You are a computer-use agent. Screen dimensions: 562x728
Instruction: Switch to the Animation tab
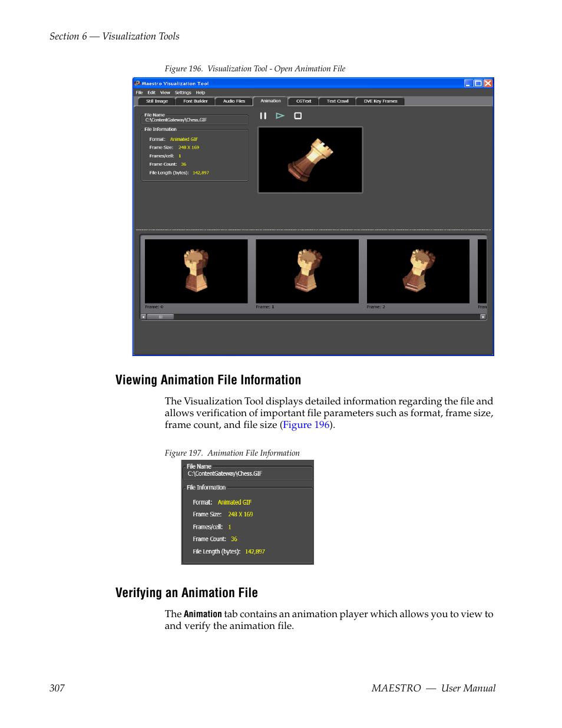tap(270, 101)
